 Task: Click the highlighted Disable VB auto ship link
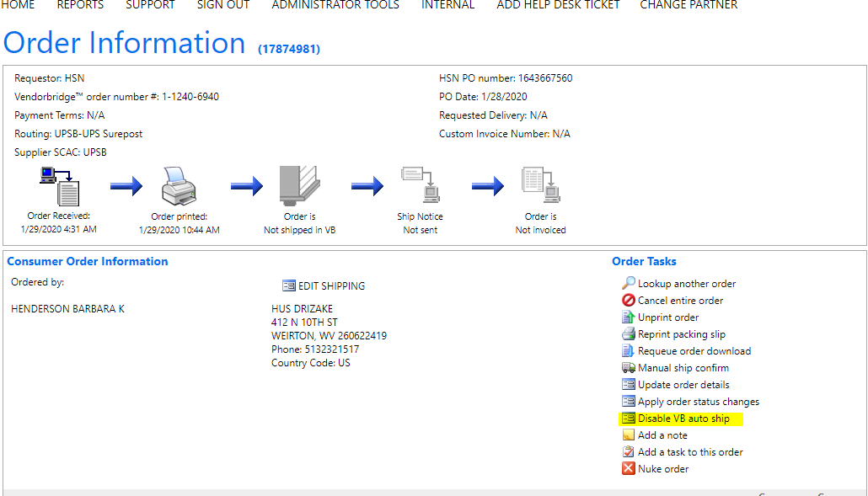683,419
